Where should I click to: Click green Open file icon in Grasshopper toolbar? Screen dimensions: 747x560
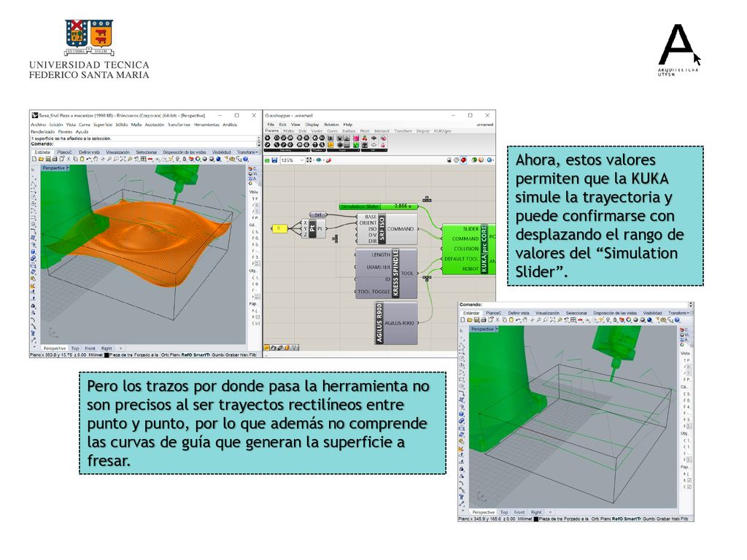(x=267, y=160)
